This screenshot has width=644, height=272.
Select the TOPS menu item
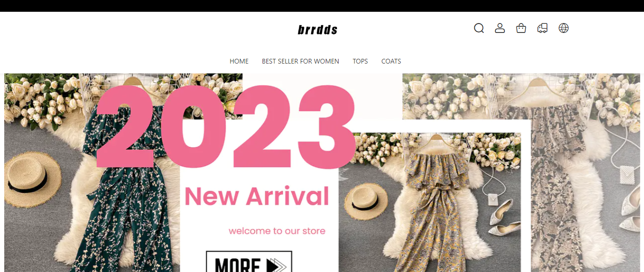[360, 61]
